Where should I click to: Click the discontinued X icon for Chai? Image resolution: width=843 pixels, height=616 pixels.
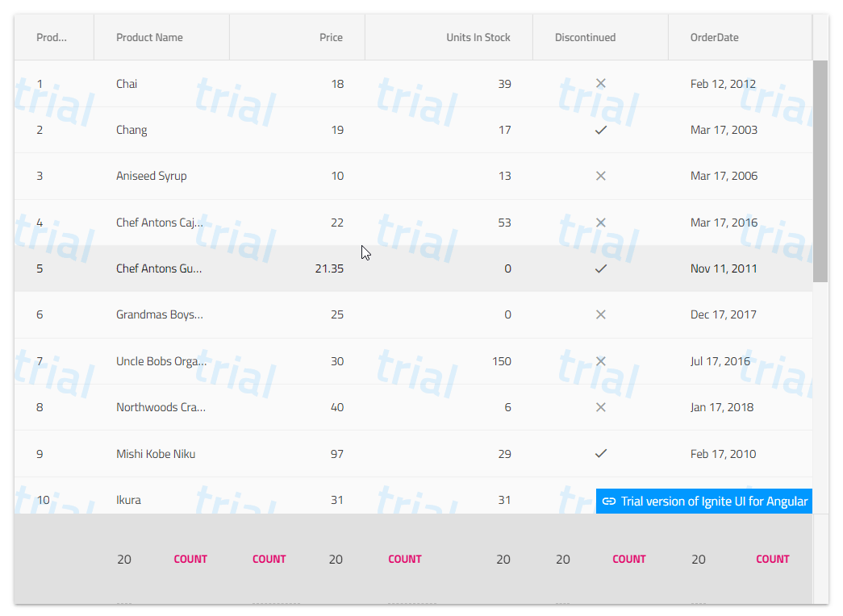pyautogui.click(x=600, y=83)
